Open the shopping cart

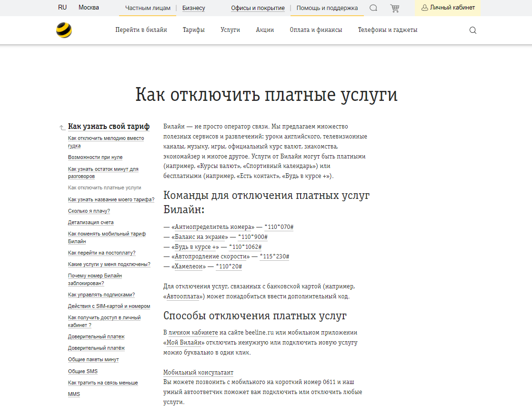(x=393, y=8)
